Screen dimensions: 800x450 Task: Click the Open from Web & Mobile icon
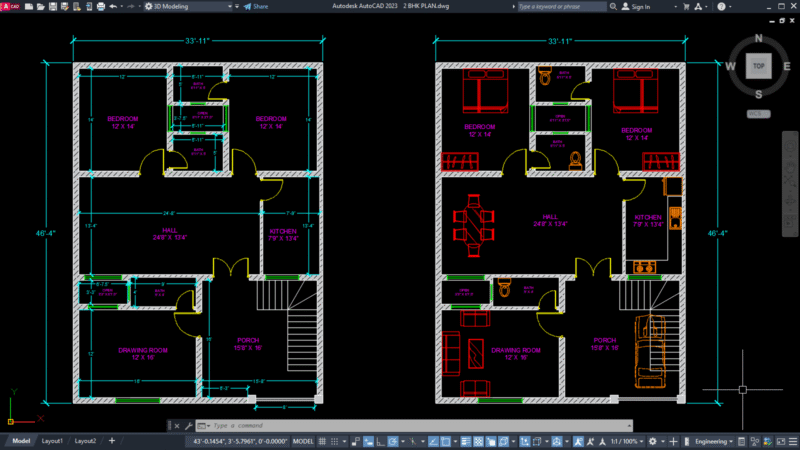(77, 6)
